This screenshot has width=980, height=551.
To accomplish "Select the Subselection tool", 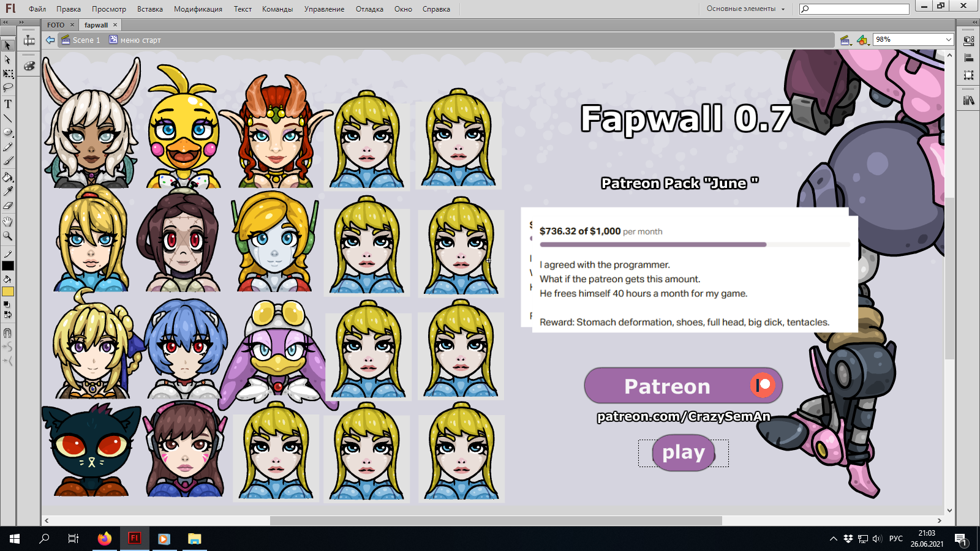I will (x=8, y=60).
